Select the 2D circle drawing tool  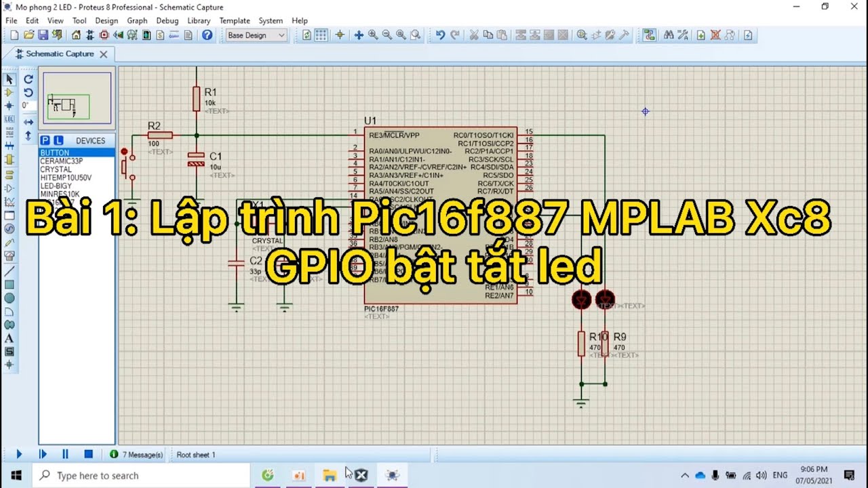point(9,298)
